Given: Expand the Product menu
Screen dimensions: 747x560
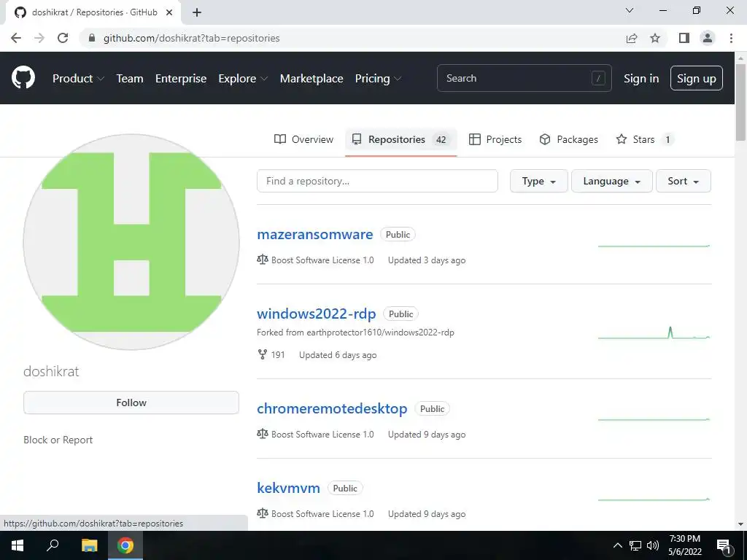Looking at the screenshot, I should [x=78, y=78].
